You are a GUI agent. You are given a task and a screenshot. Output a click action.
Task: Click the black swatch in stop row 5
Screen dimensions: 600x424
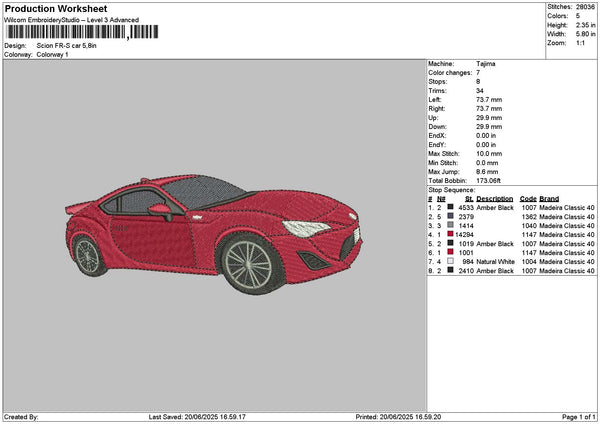click(x=450, y=243)
